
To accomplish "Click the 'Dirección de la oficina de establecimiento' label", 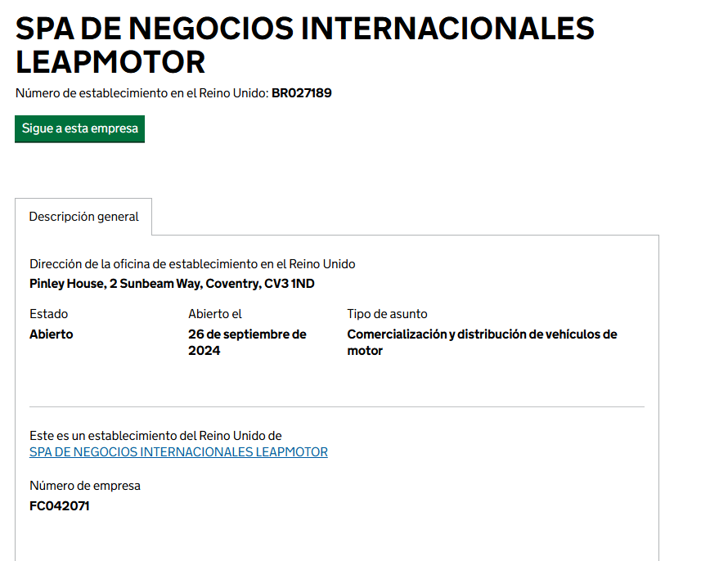I will pos(192,264).
